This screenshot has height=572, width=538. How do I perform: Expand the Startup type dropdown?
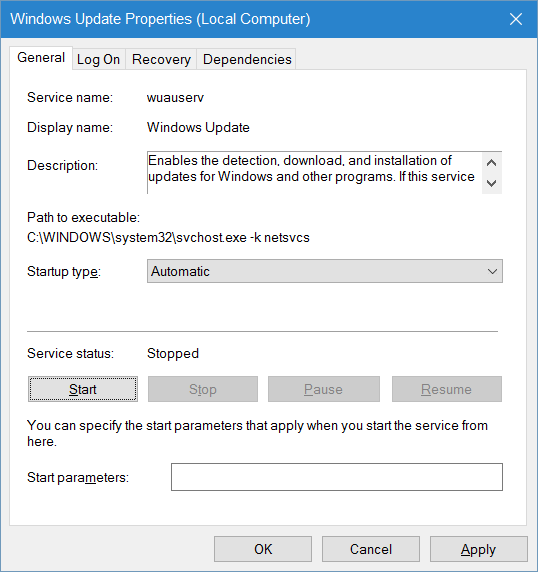(x=325, y=271)
